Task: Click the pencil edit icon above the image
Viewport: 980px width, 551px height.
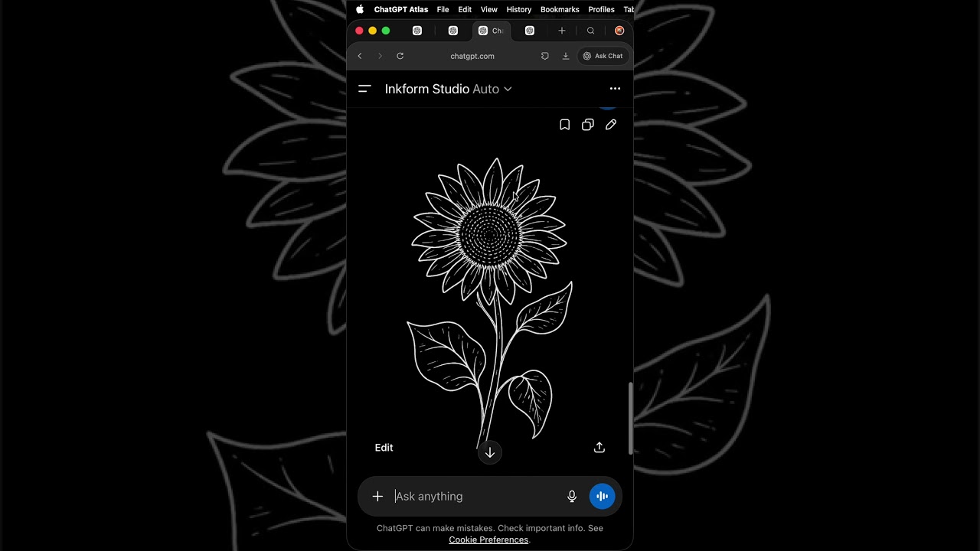Action: click(x=611, y=125)
